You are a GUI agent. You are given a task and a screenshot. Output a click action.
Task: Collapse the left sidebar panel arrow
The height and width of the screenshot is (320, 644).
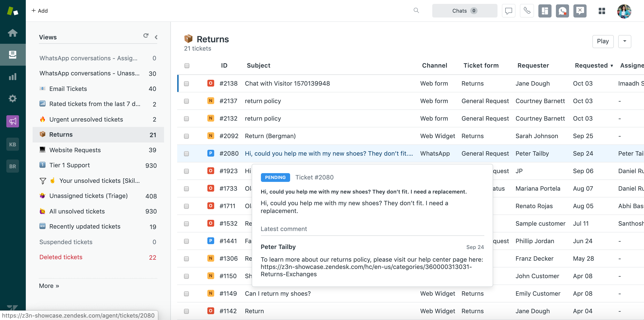156,37
